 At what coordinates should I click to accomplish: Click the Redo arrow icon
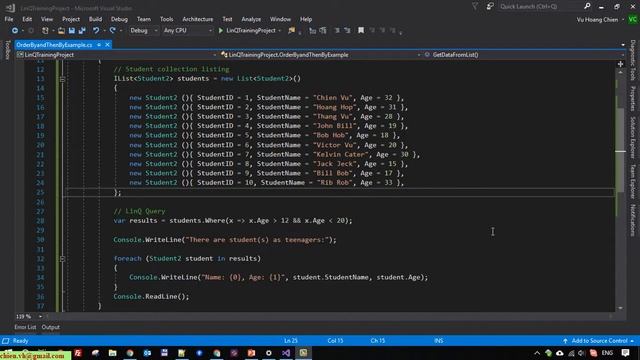[113, 31]
